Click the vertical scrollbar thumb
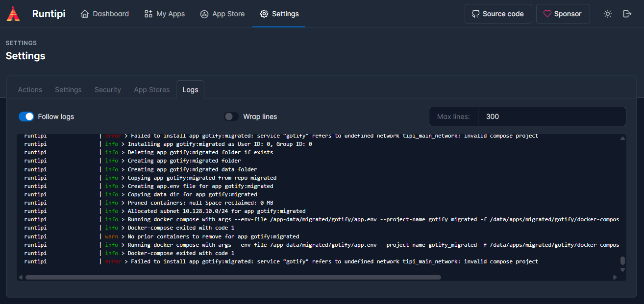Image resolution: width=644 pixels, height=304 pixels. click(x=622, y=260)
